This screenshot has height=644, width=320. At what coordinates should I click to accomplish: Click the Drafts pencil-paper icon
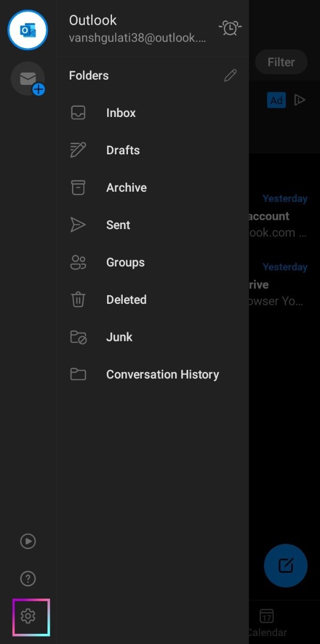coord(78,150)
